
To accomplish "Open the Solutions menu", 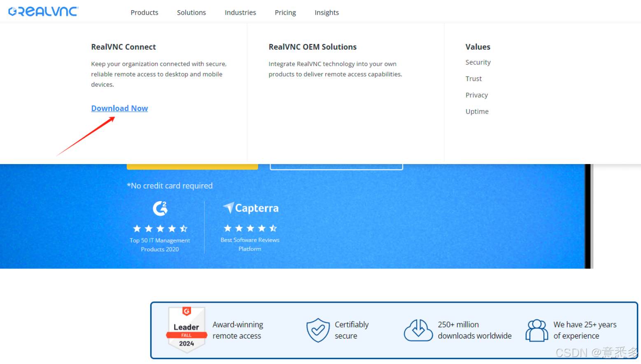I will point(191,13).
